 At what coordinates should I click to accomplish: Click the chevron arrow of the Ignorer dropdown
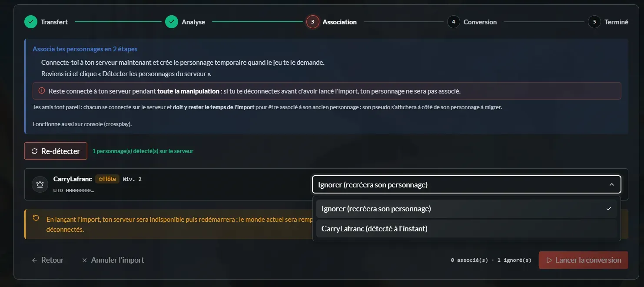[x=612, y=184]
